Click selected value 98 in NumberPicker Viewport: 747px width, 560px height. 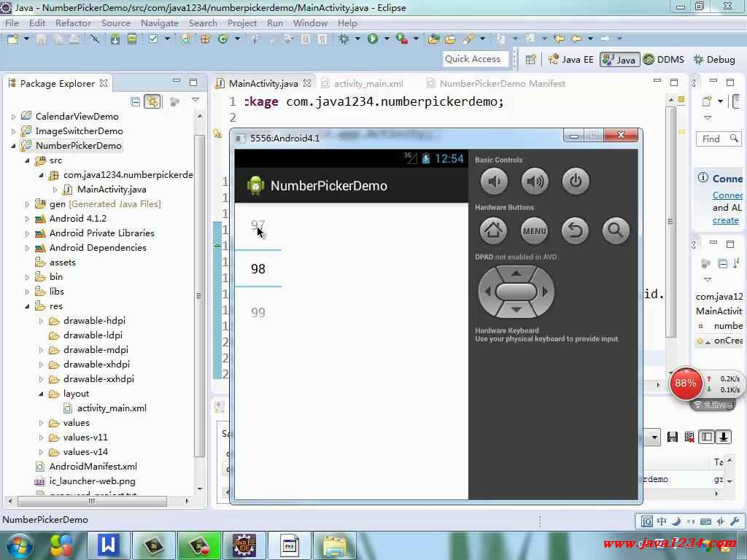[x=258, y=268]
